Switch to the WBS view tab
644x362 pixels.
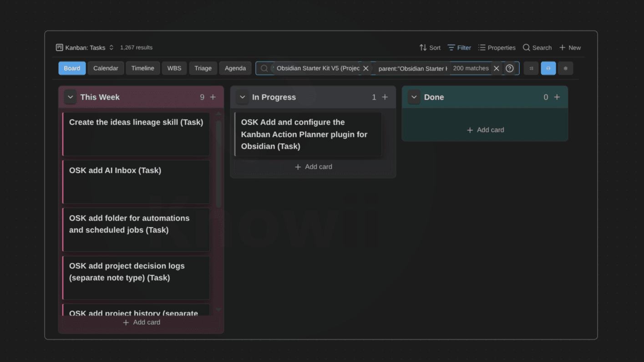(x=174, y=68)
